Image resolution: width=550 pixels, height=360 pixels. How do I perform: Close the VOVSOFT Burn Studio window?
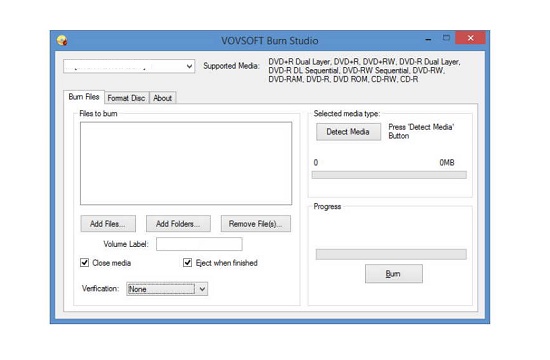coord(470,38)
